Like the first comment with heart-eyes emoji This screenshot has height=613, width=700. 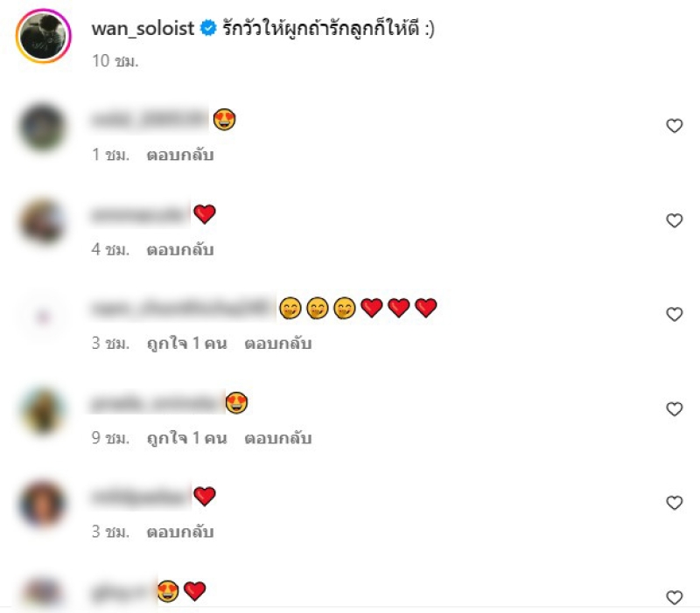[674, 126]
